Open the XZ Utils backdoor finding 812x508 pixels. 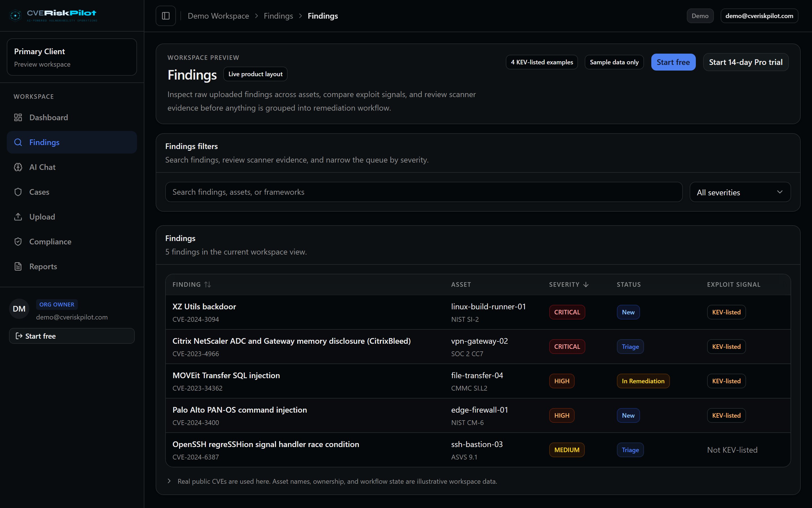click(x=204, y=306)
